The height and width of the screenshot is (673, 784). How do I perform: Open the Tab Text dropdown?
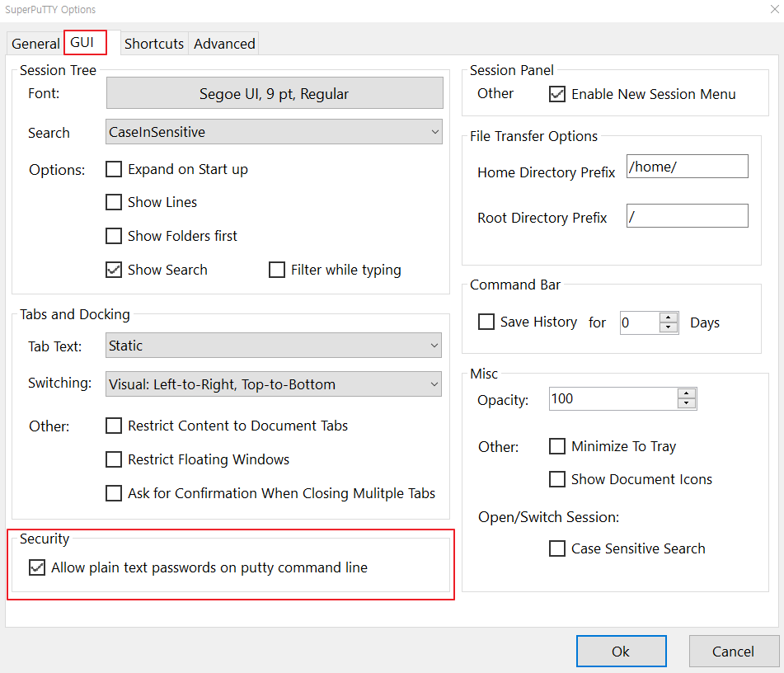coord(274,346)
